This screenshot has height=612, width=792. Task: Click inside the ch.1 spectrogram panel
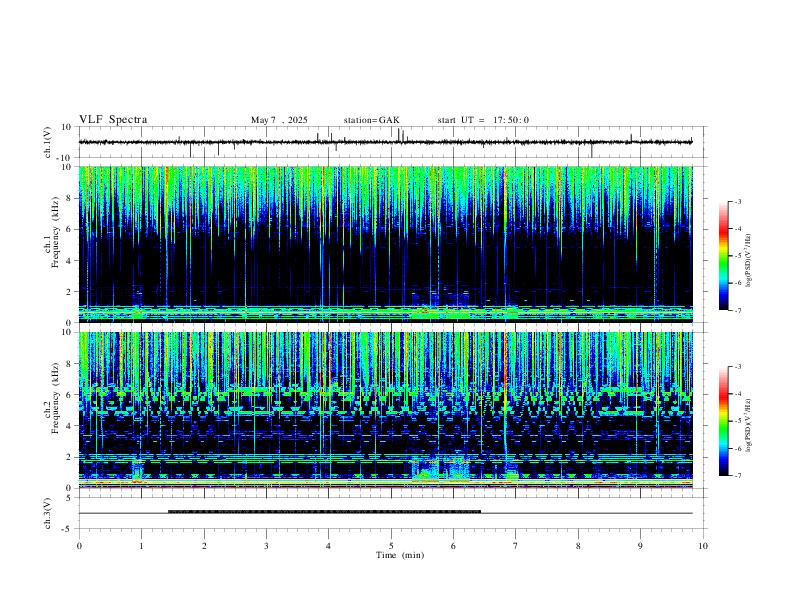coord(385,244)
